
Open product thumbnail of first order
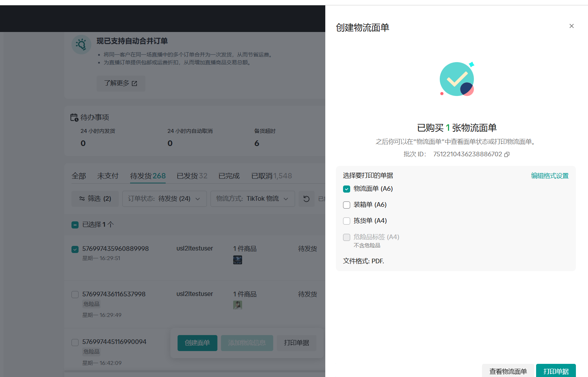pyautogui.click(x=237, y=260)
